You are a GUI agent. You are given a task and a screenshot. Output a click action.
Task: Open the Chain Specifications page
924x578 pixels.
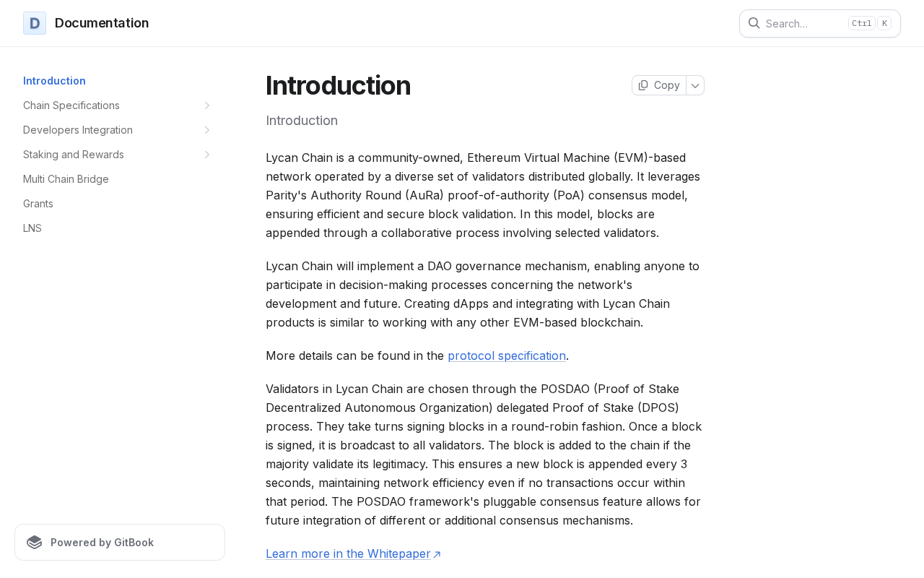71,105
